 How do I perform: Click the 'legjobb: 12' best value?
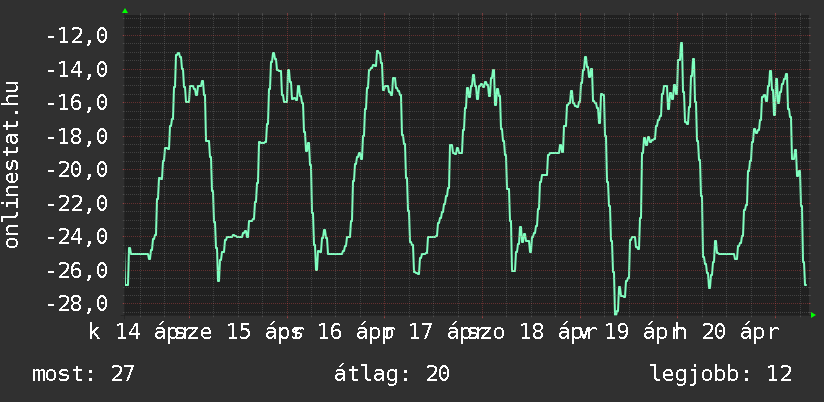720,374
